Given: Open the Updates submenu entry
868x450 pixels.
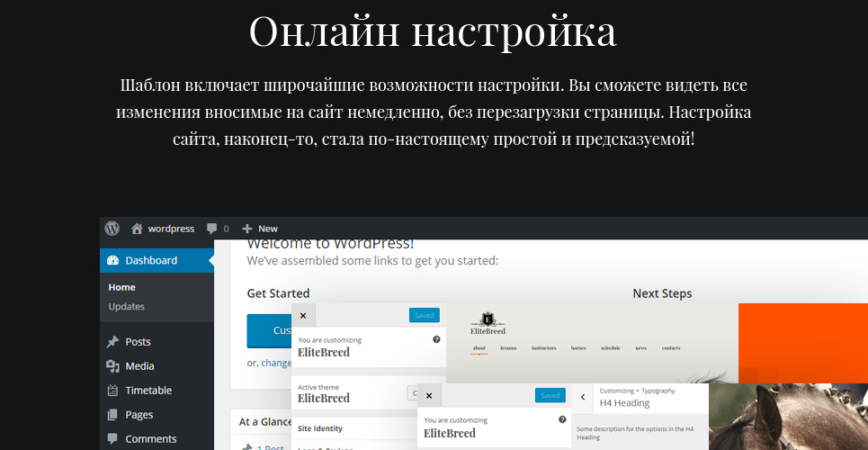Looking at the screenshot, I should [126, 307].
